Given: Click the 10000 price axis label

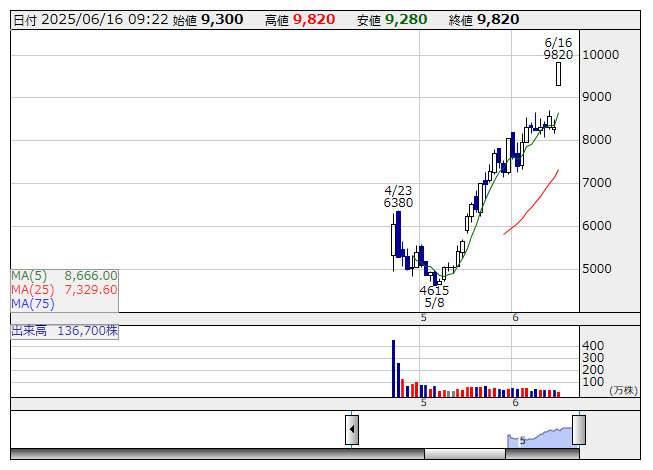Looking at the screenshot, I should point(604,55).
